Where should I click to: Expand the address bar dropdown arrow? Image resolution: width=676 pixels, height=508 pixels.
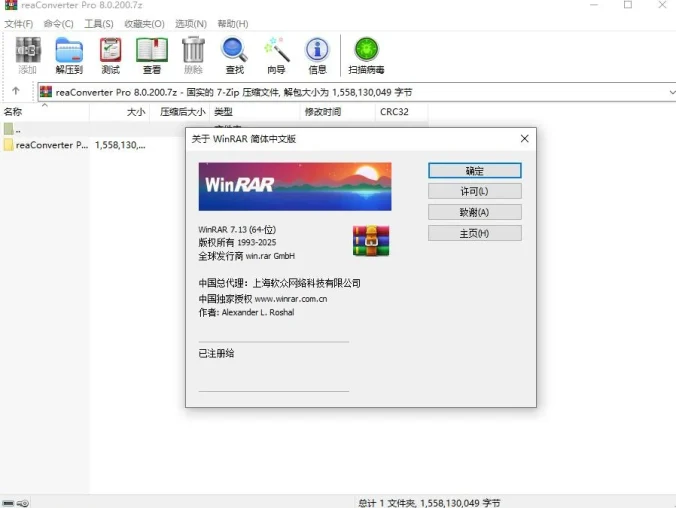tap(672, 92)
